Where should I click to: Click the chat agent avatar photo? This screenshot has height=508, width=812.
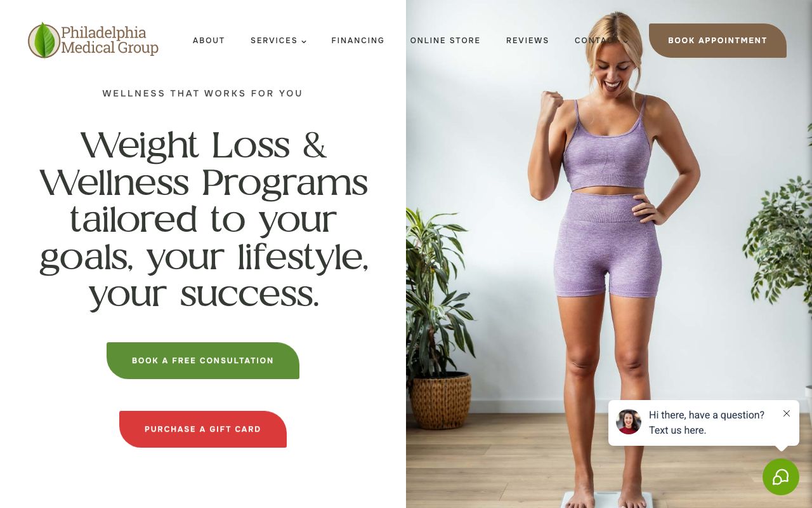(629, 422)
